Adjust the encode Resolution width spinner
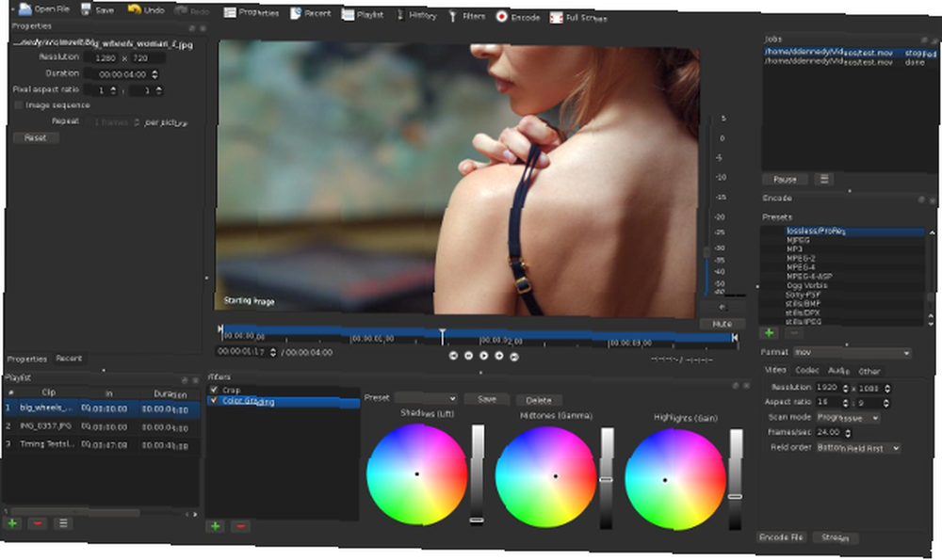Screen dimensions: 942x560 tap(846, 389)
